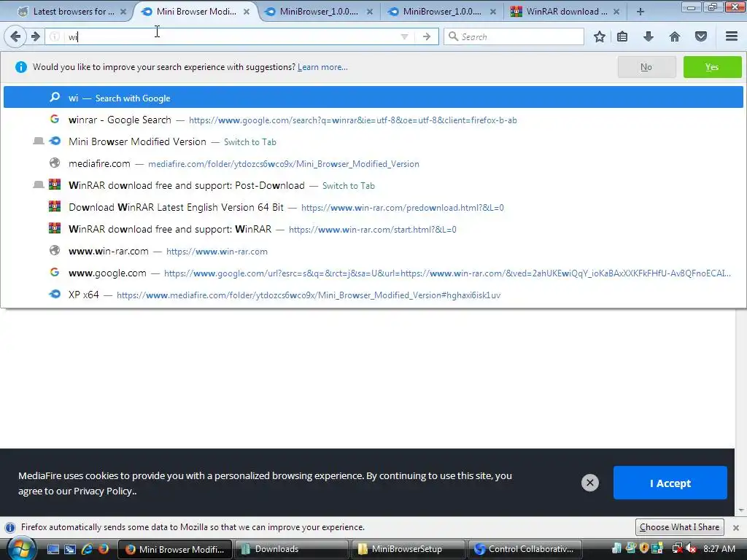
Task: Go to the Home page icon
Action: pyautogui.click(x=675, y=36)
